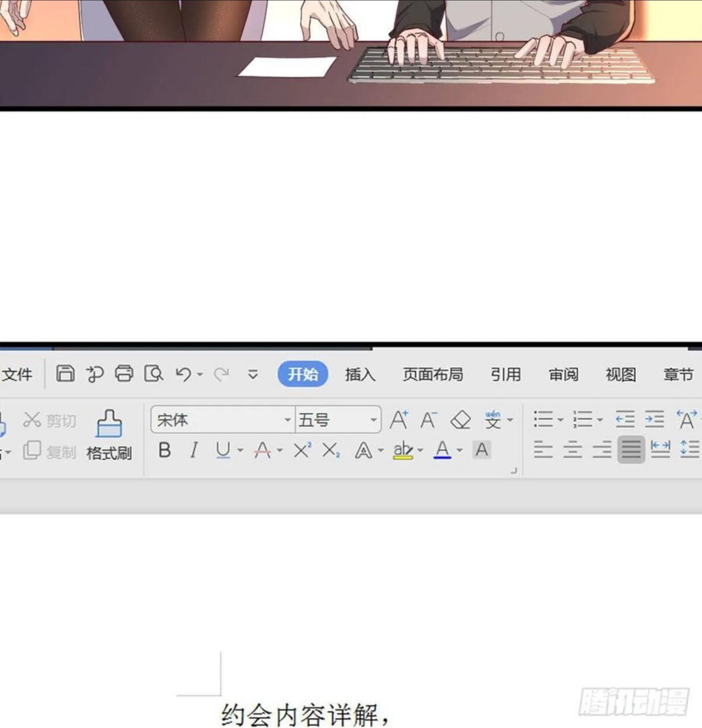Screen dimensions: 702x728
Task: Click the 文件 menu button
Action: pos(18,375)
